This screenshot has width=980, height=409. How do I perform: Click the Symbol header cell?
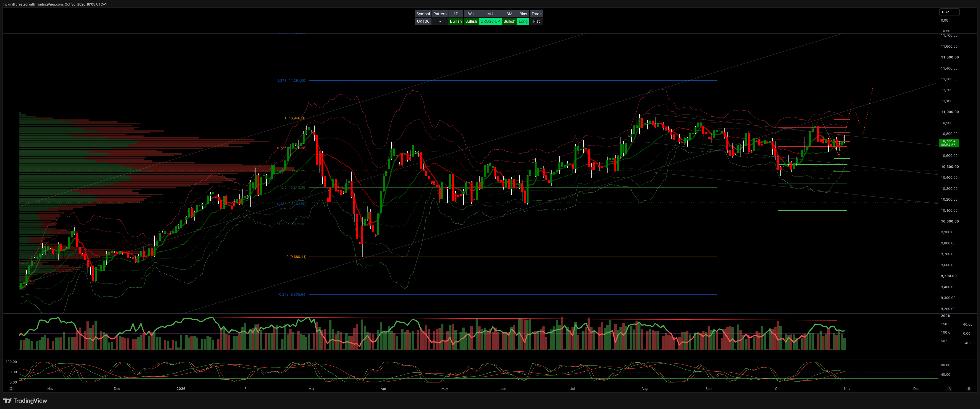point(423,14)
